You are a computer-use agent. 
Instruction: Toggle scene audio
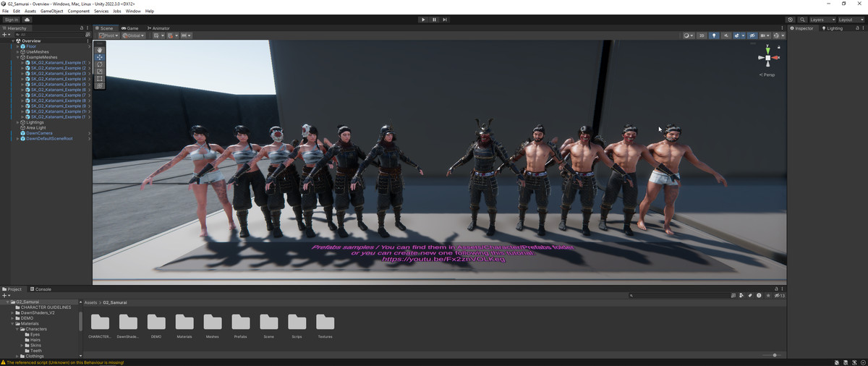point(726,35)
